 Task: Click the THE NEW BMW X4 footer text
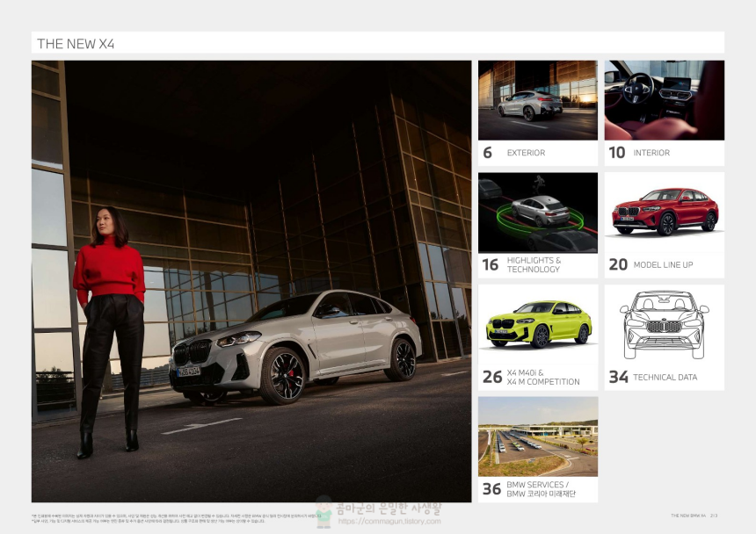click(x=688, y=516)
